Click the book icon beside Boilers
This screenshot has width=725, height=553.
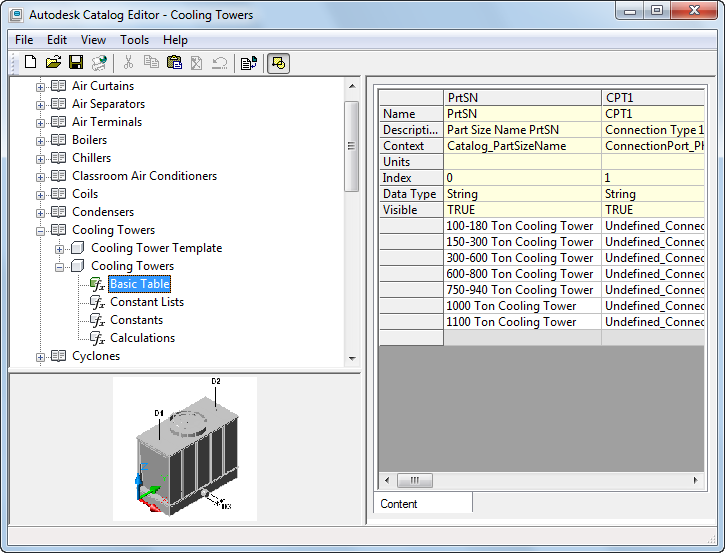click(x=58, y=140)
